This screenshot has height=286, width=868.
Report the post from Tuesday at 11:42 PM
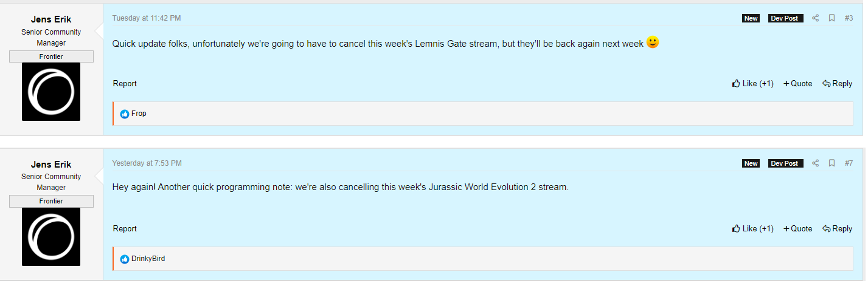pos(125,84)
